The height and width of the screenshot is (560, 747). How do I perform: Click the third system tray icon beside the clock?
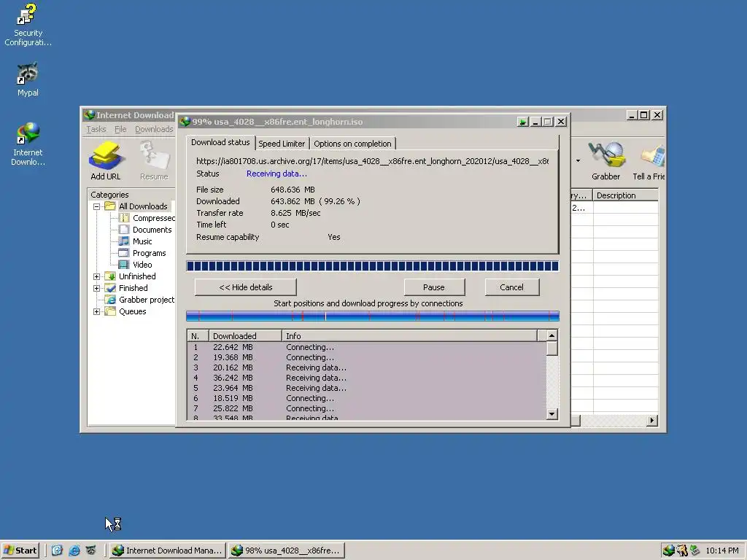pos(694,551)
